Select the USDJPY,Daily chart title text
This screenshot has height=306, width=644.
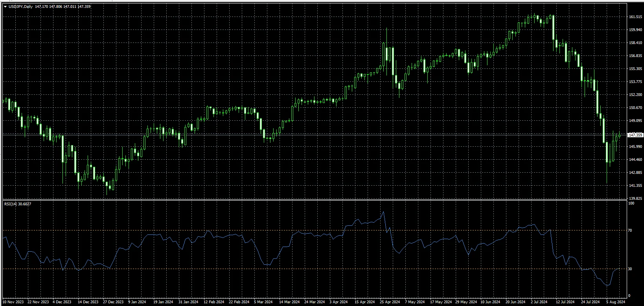click(20, 6)
